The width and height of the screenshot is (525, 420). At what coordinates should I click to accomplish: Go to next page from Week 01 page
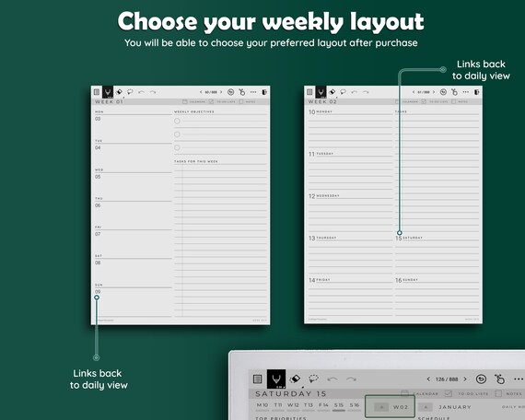point(221,92)
